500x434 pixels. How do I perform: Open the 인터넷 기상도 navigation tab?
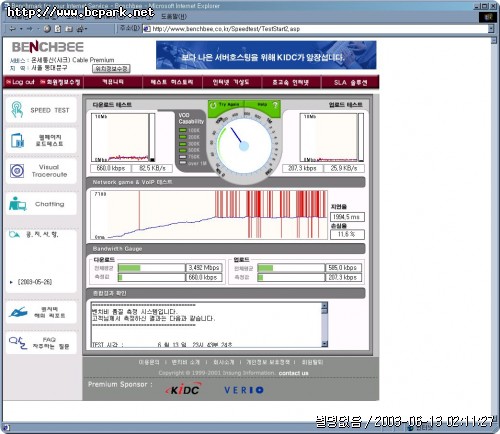231,82
